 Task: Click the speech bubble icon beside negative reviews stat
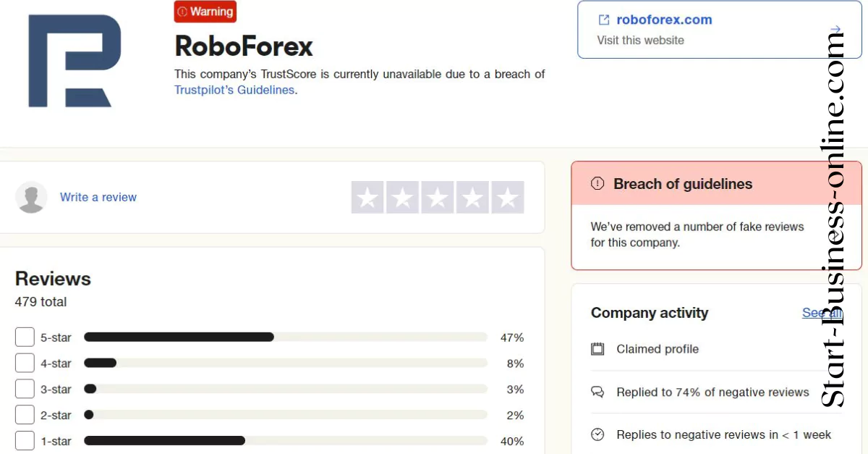(x=597, y=392)
